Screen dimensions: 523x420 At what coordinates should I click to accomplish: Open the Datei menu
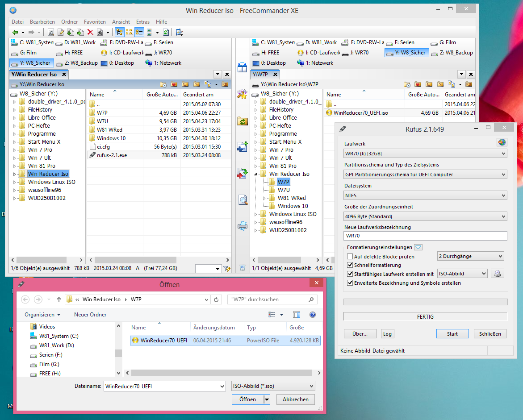[x=18, y=22]
